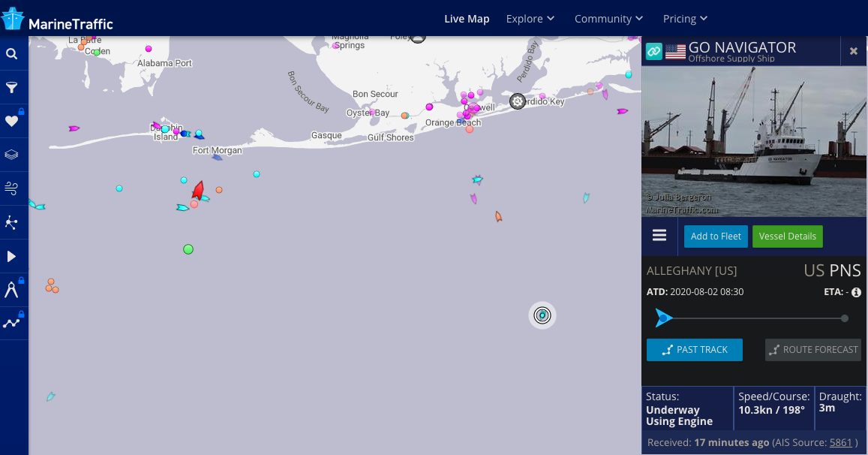
Task: Close the GO NAVIGATOR vessel panel
Action: (x=854, y=51)
